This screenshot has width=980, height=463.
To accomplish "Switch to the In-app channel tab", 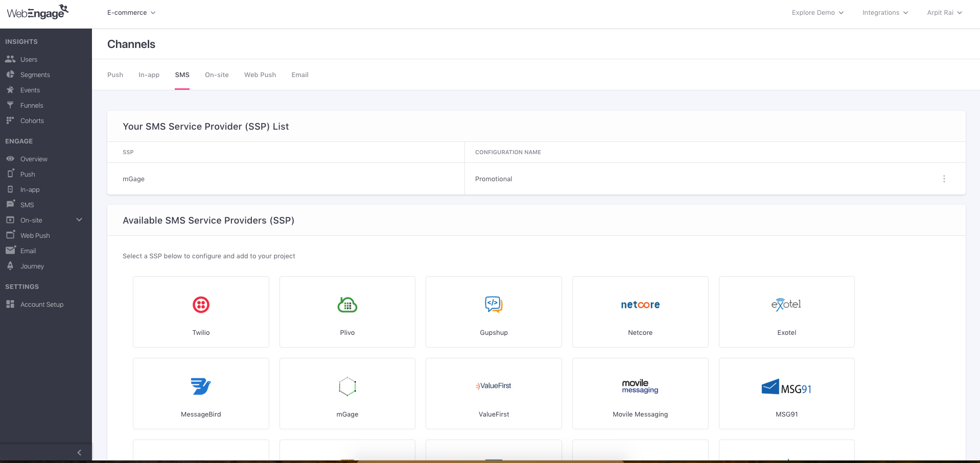I will [x=149, y=75].
